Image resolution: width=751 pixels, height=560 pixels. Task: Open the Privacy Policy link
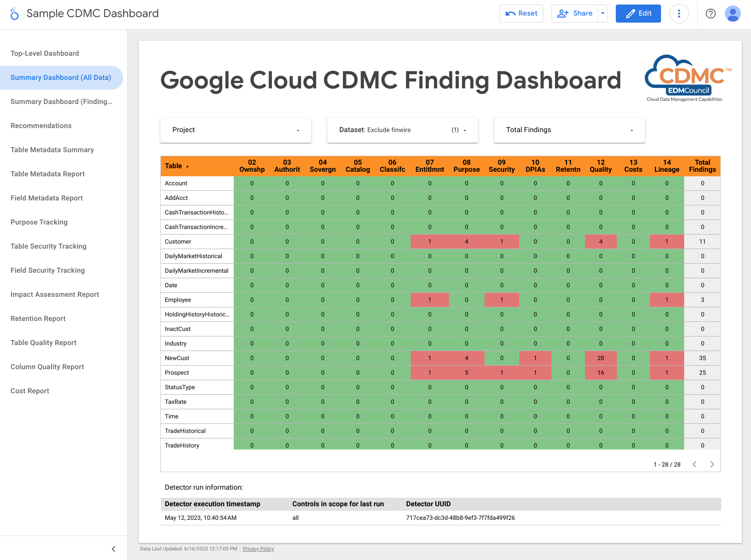[258, 549]
